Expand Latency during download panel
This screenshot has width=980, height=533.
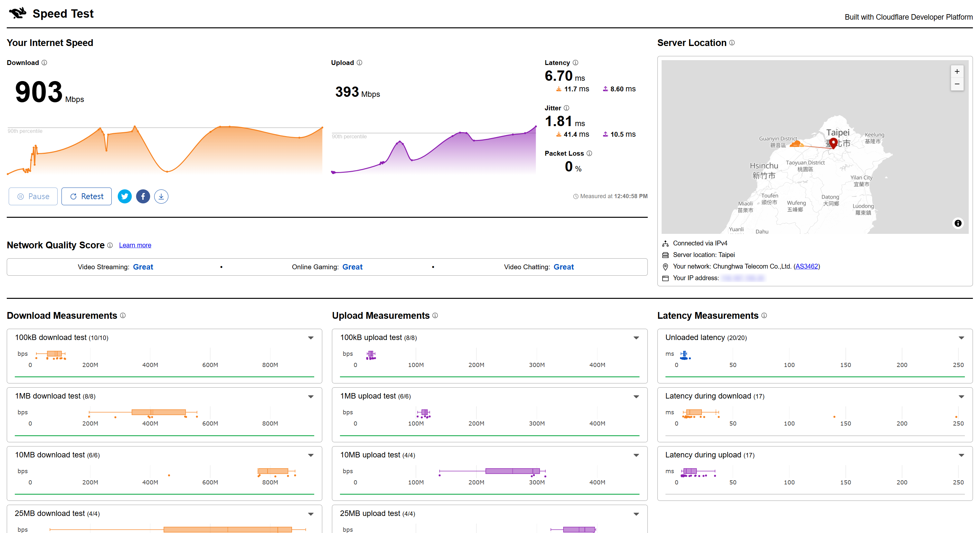[x=961, y=397]
